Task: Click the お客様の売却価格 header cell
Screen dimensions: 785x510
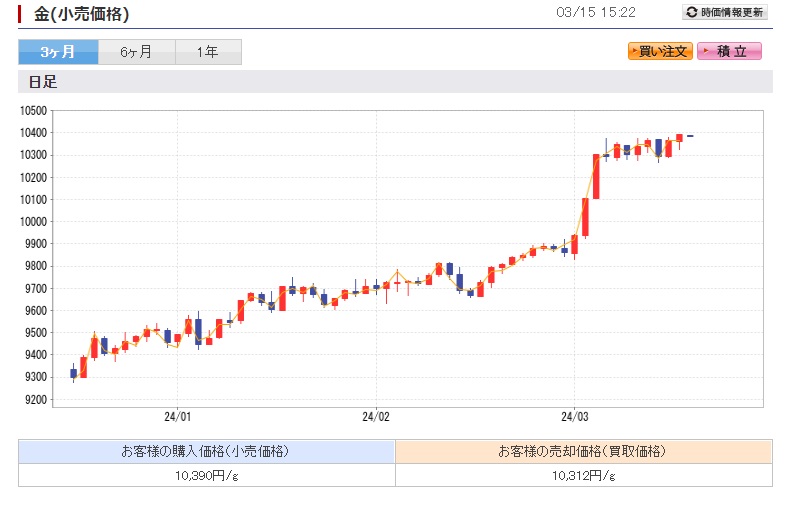Action: 584,451
